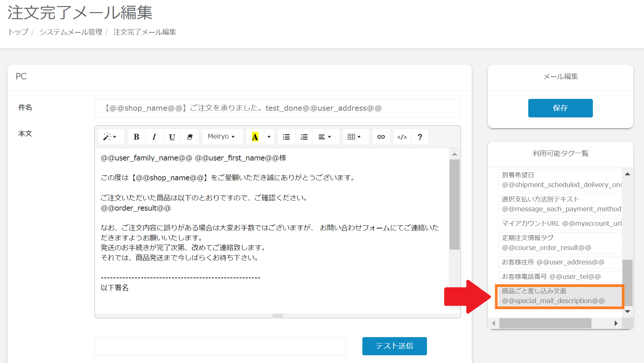644x363 pixels.
Task: Open the paragraph alignment dropdown
Action: click(325, 137)
